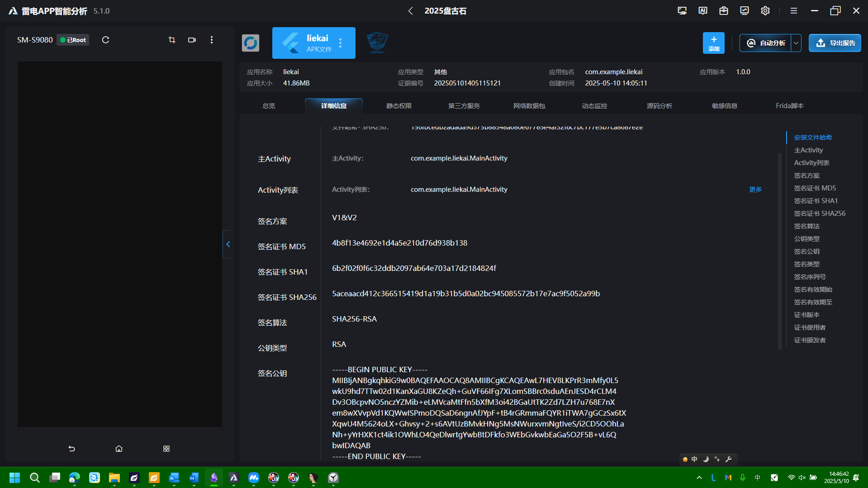The width and height of the screenshot is (868, 488).
Task: Click the chart monitor icon in title bar
Action: click(745, 11)
